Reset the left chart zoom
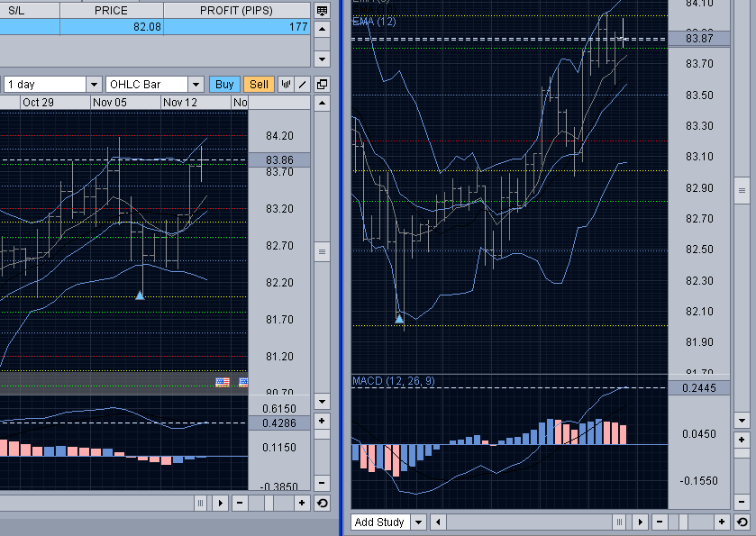 [x=322, y=503]
